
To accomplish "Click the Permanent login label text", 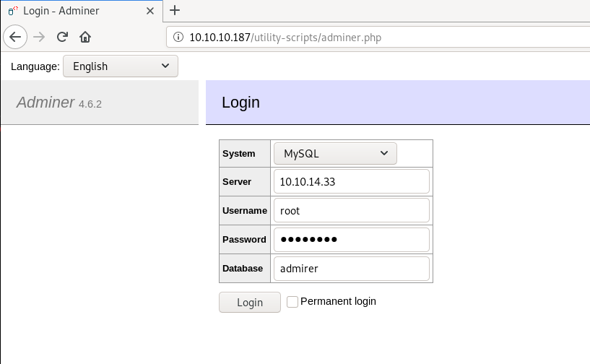I will 338,301.
